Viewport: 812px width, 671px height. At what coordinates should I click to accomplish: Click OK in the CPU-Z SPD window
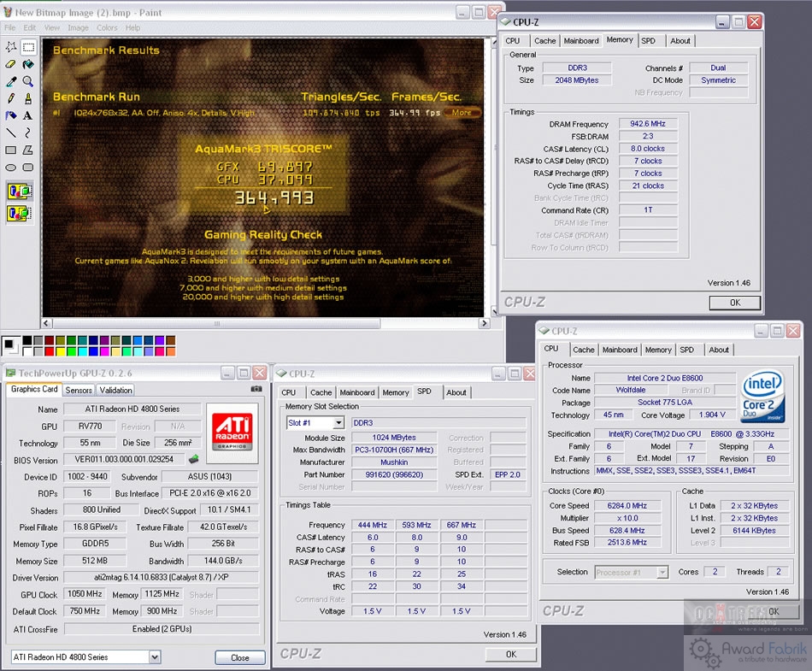[x=510, y=654]
